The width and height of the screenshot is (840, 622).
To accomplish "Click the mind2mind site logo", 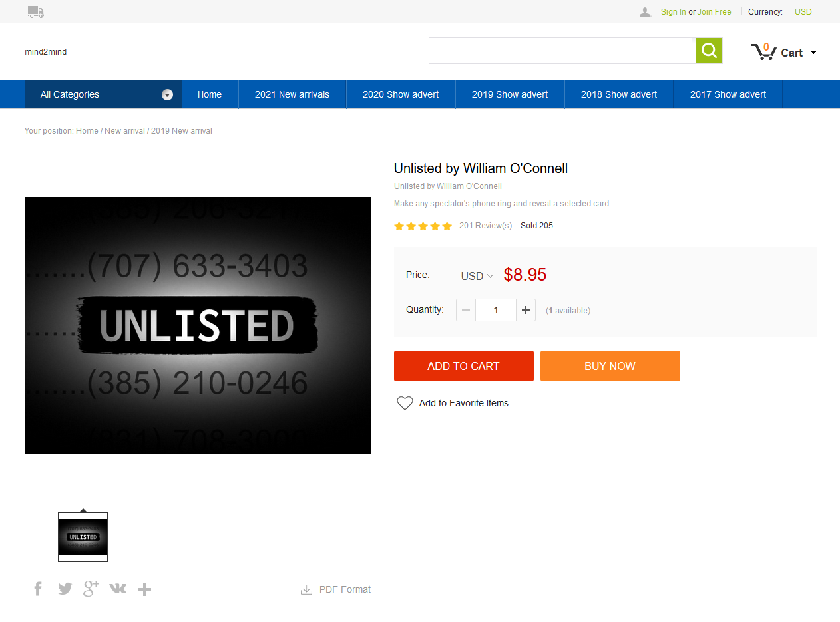I will coord(46,52).
